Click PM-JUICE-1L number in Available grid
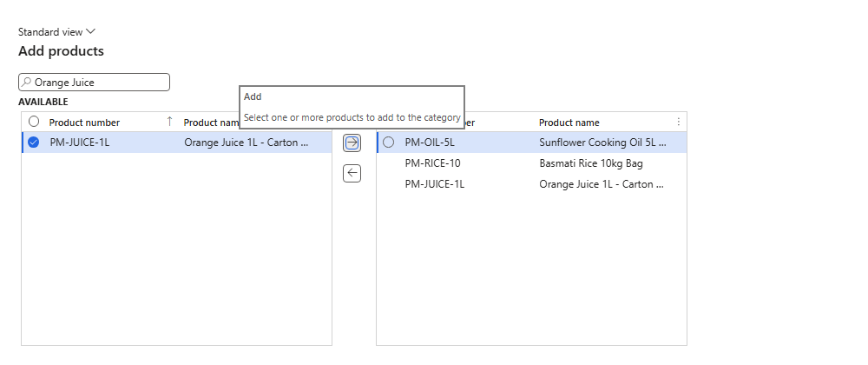868x365 pixels. point(80,143)
